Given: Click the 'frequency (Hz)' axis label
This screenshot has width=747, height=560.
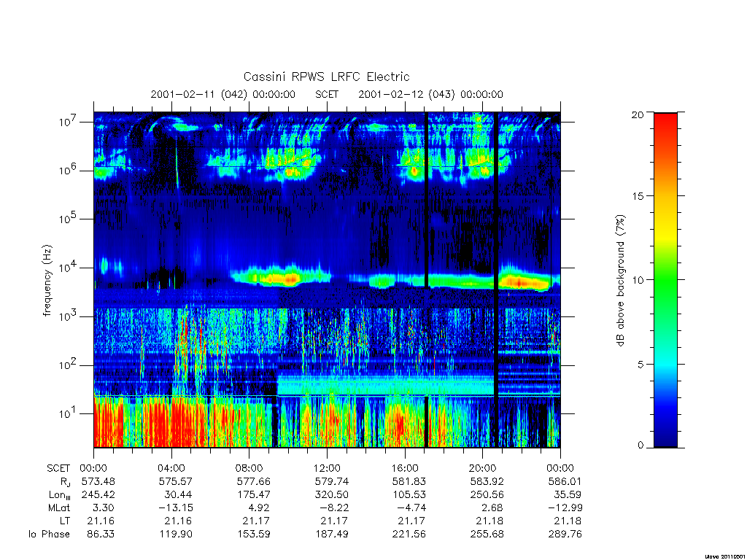Looking at the screenshot, I should tap(47, 281).
